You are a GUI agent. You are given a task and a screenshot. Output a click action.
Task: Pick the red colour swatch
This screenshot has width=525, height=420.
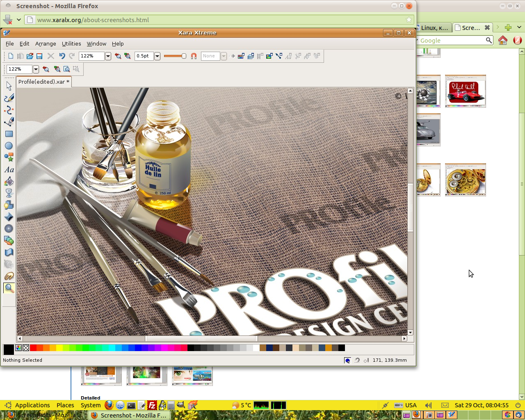tap(33, 348)
